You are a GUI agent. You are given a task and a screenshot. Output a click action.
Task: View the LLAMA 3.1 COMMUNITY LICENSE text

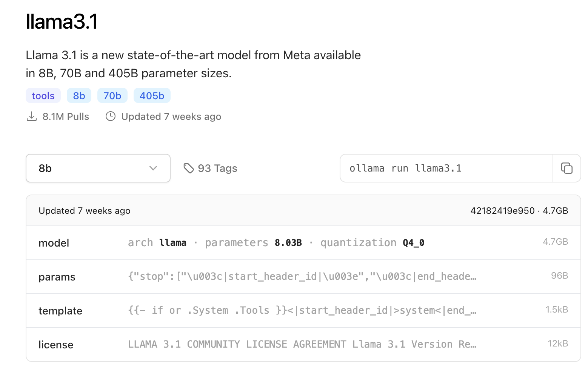[x=302, y=344]
